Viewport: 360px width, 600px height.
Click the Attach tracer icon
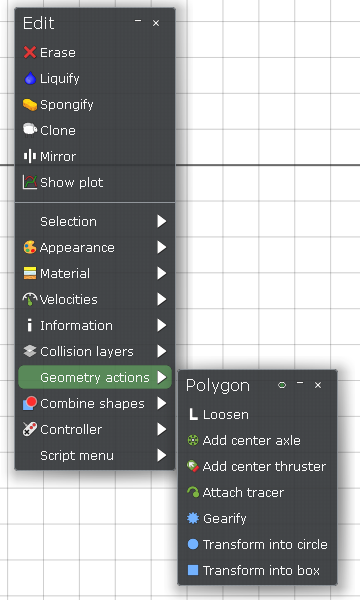[193, 492]
